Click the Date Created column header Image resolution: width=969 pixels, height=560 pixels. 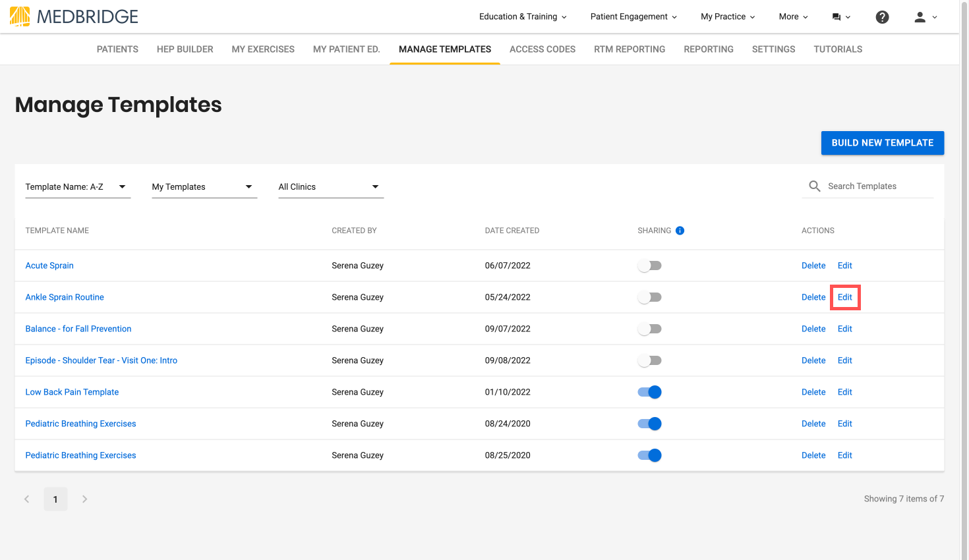(512, 231)
